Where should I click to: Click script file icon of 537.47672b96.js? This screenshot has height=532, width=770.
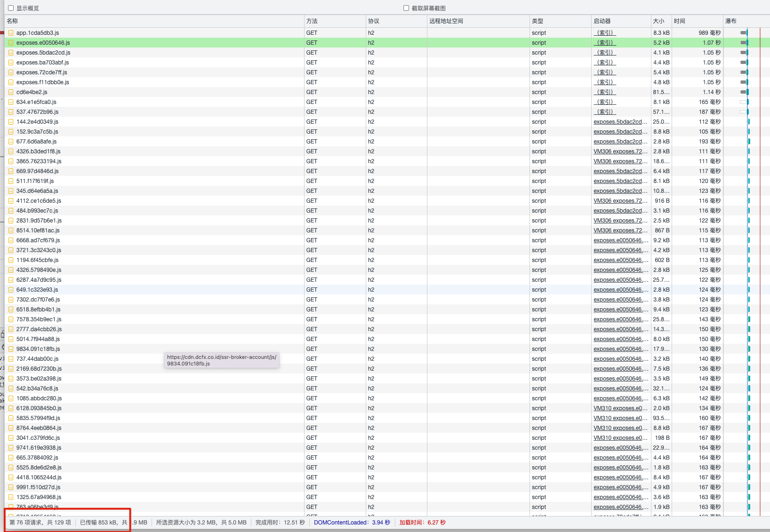11,112
